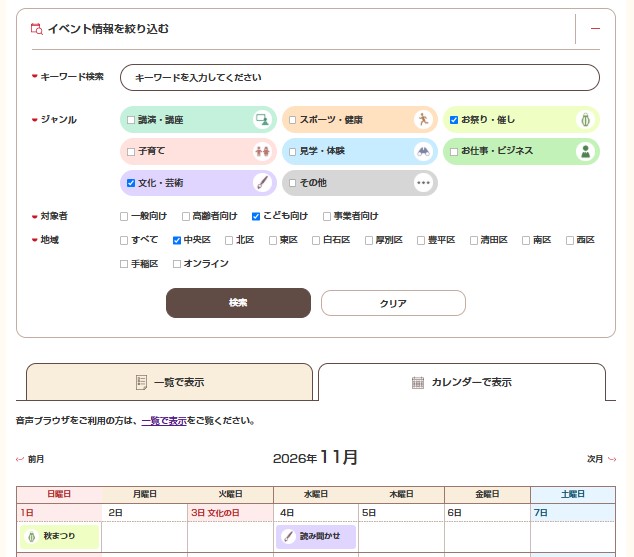Click the parent and child icon in 子育て
Image resolution: width=634 pixels, height=557 pixels.
(x=262, y=152)
